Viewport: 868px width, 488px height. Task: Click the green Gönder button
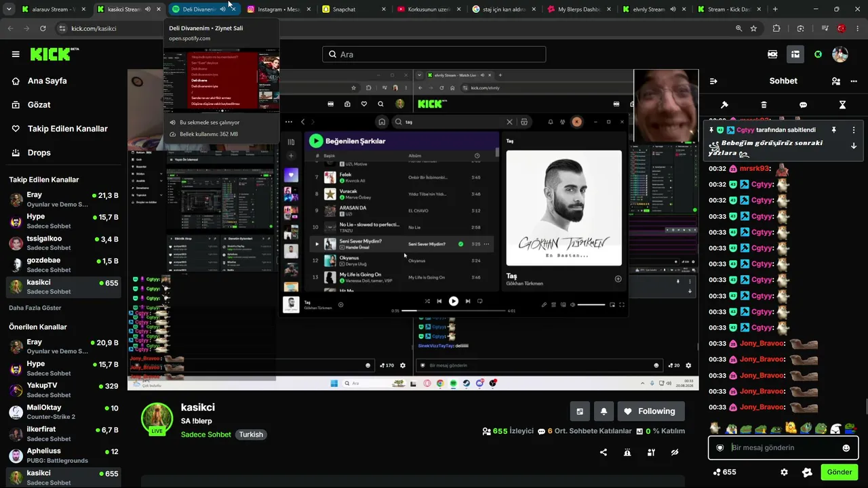[x=840, y=472]
